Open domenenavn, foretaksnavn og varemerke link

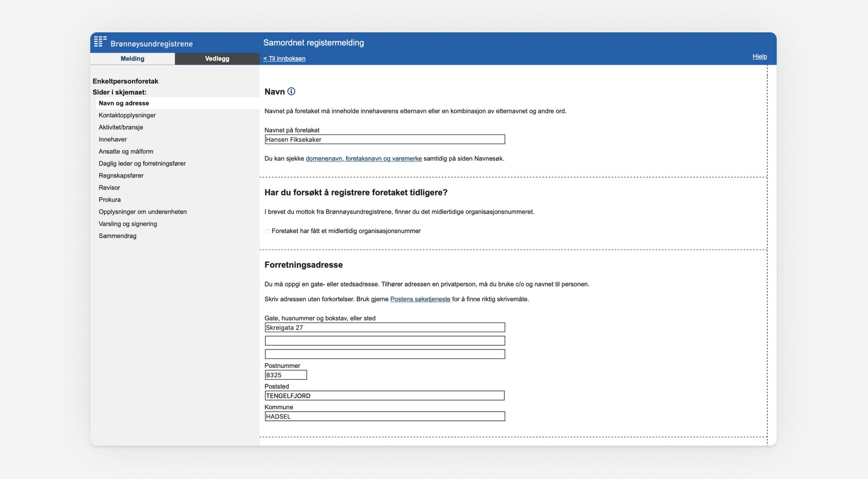(363, 159)
